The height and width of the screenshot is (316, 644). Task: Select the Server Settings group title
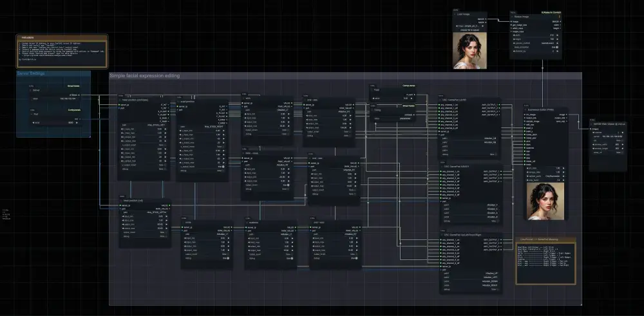(31, 73)
